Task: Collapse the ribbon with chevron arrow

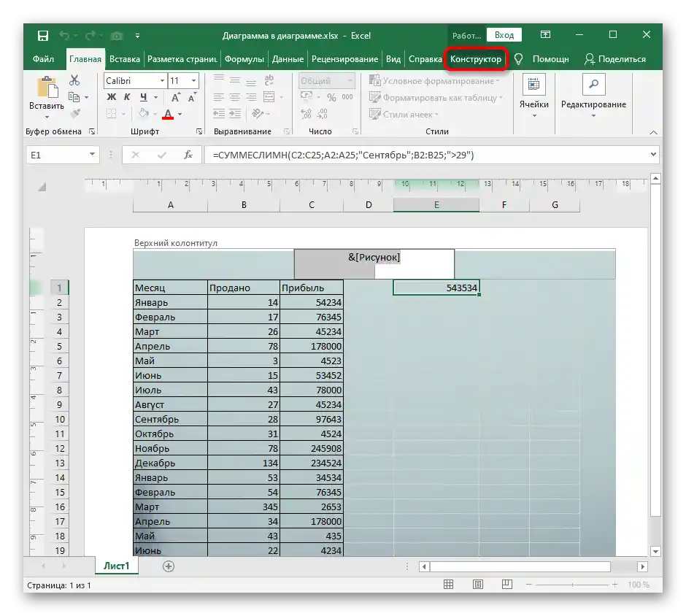Action: point(653,133)
